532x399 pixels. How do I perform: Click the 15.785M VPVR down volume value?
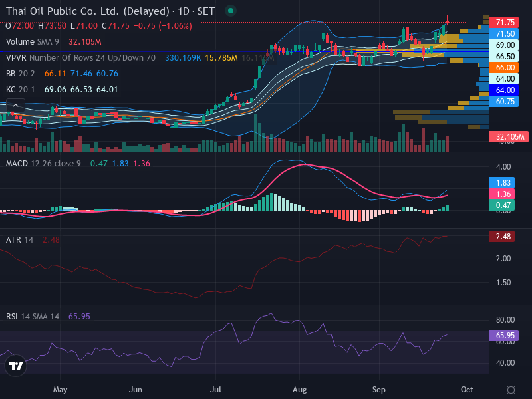[x=221, y=58]
